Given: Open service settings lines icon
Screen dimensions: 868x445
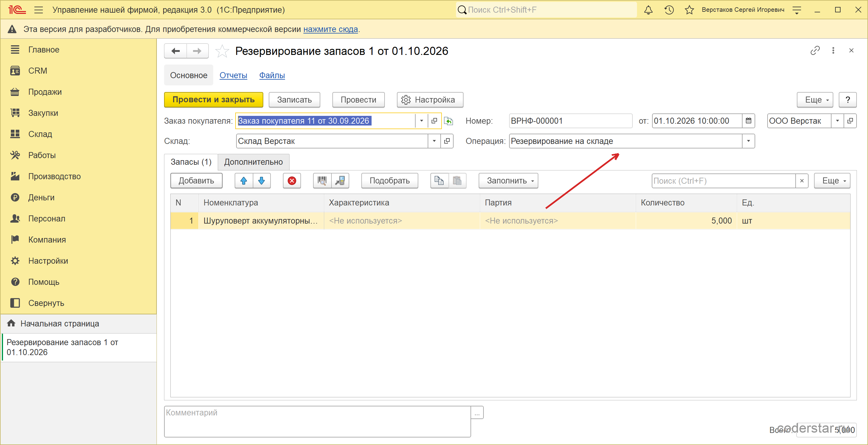Looking at the screenshot, I should click(x=797, y=10).
